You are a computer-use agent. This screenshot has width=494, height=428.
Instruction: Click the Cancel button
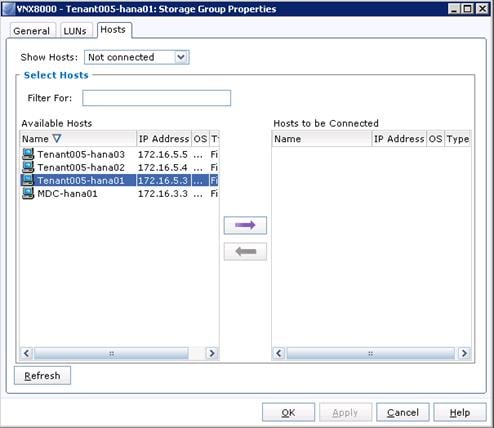pos(403,413)
